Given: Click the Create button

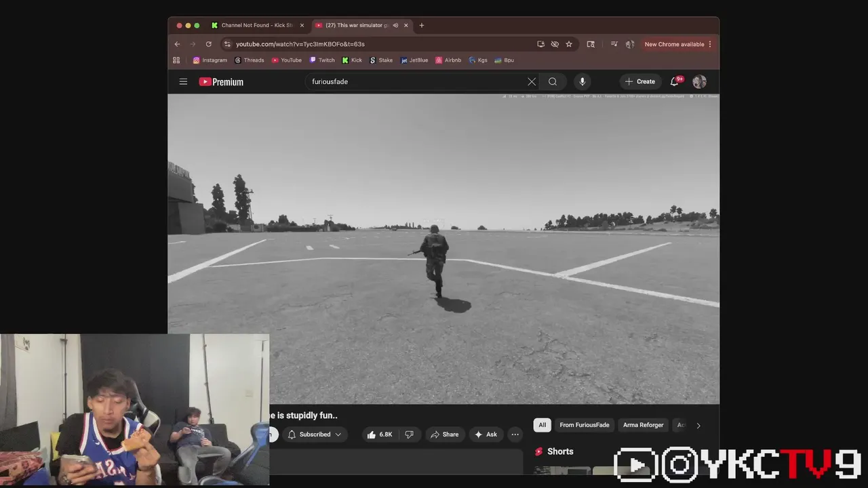Looking at the screenshot, I should tap(639, 81).
